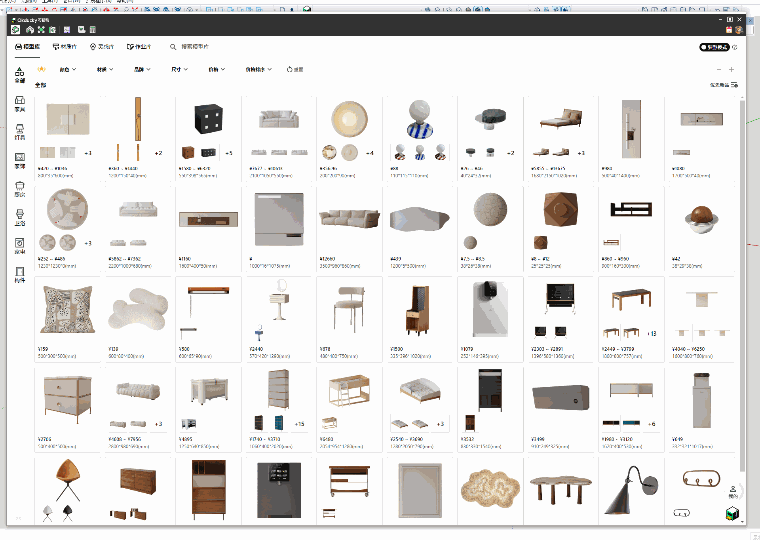This screenshot has height=540, width=760.
Task: Switch to the first tab with printer icon
Action: pyautogui.click(x=29, y=47)
